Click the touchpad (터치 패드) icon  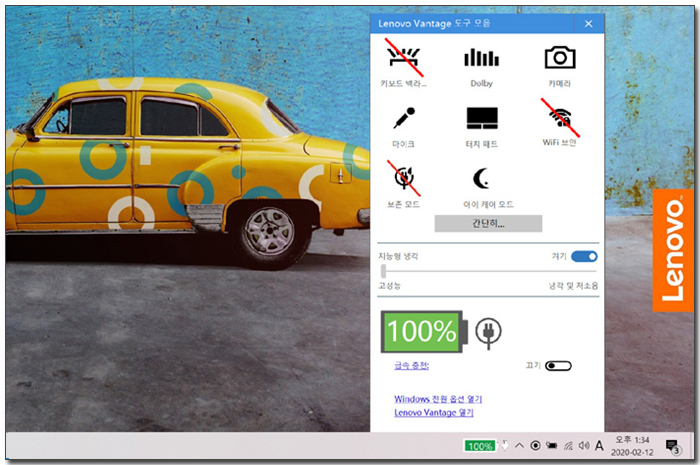coord(482,118)
